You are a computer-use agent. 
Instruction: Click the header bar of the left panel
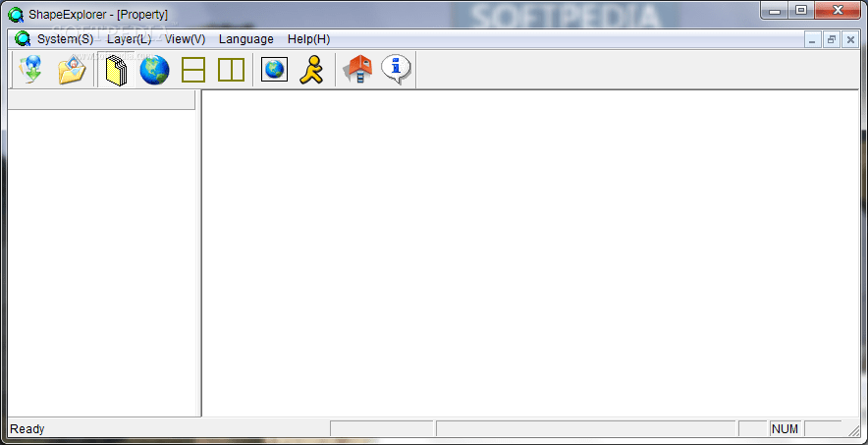coord(101,100)
